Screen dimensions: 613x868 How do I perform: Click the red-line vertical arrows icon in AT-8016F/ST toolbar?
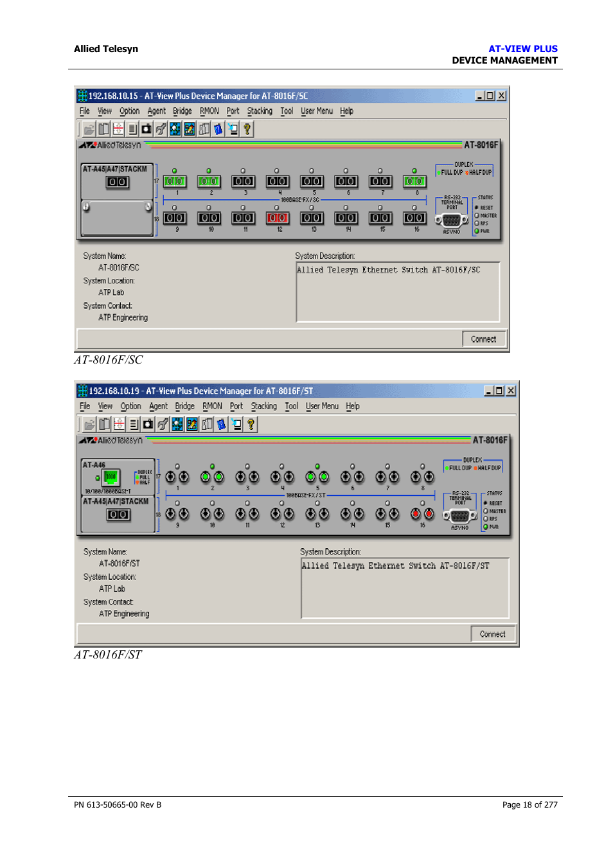tap(119, 424)
